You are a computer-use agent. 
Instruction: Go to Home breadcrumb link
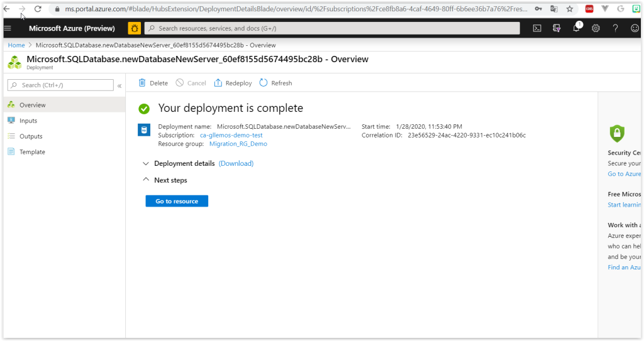[16, 45]
